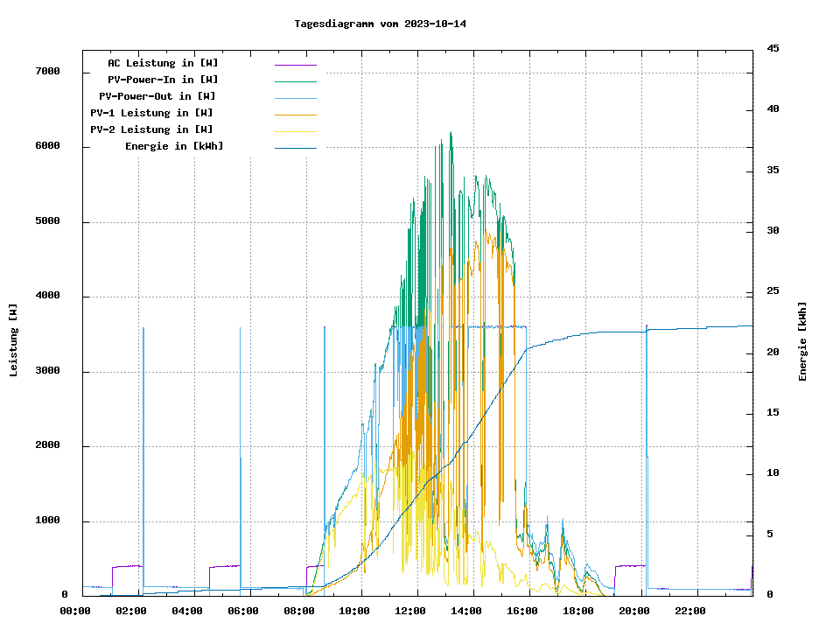Screen dimensions: 840x630
Task: Click the yellow PV-2 Leistung legend line sample
Action: (x=295, y=131)
